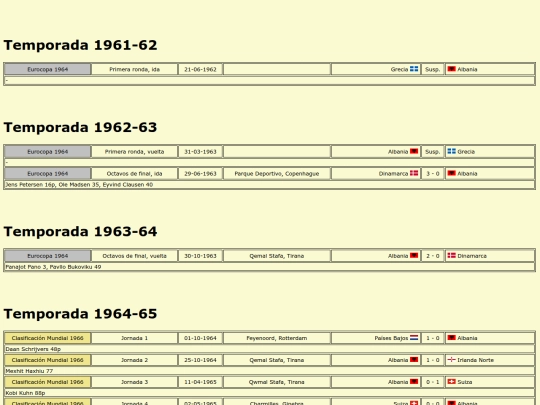
Task: Click the Qemal Stafa venue for 25-10-1964
Action: click(277, 360)
